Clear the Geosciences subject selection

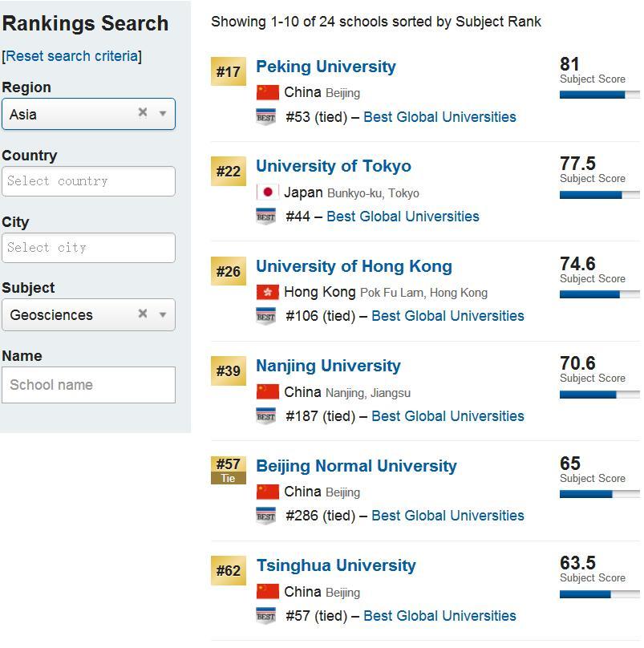click(143, 314)
